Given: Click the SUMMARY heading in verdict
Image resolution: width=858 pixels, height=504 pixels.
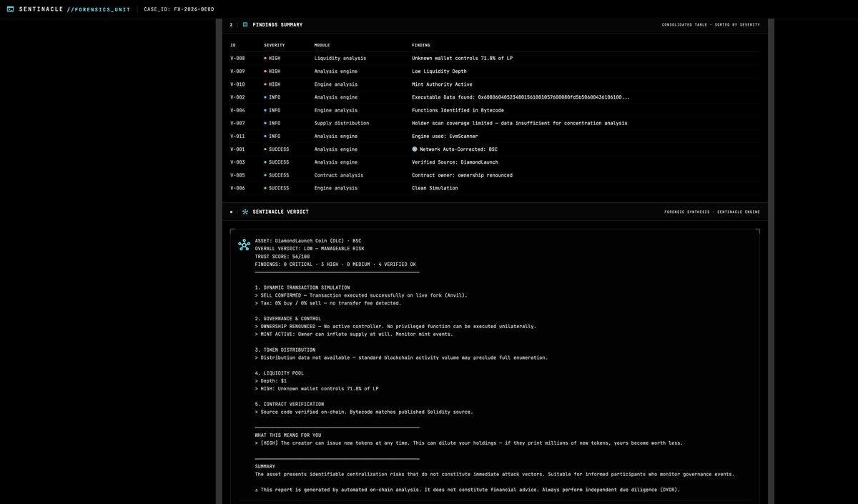Looking at the screenshot, I should [x=265, y=466].
